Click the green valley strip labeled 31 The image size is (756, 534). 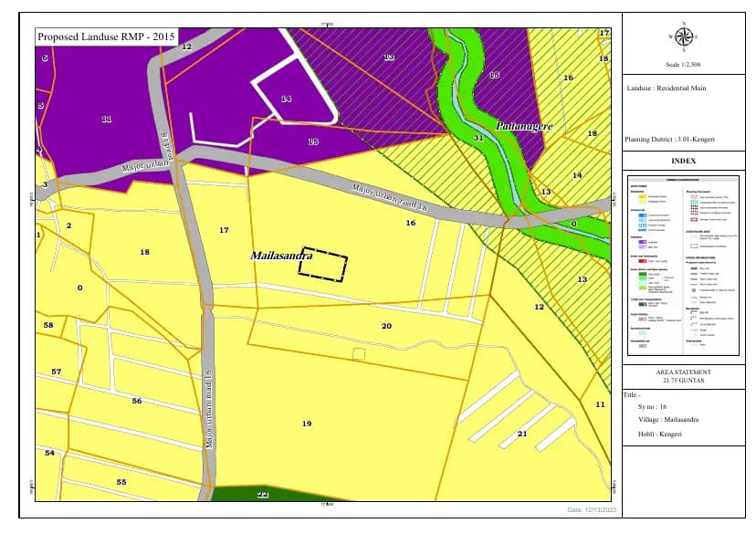478,138
